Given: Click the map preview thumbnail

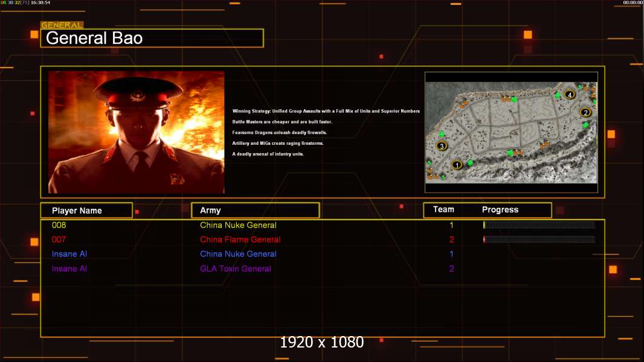Looking at the screenshot, I should (x=511, y=132).
